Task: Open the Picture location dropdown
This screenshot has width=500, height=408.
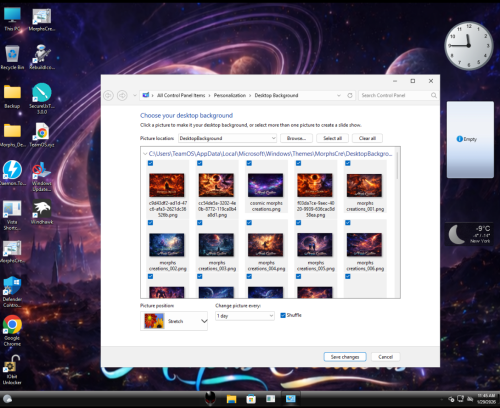Action: [228, 138]
